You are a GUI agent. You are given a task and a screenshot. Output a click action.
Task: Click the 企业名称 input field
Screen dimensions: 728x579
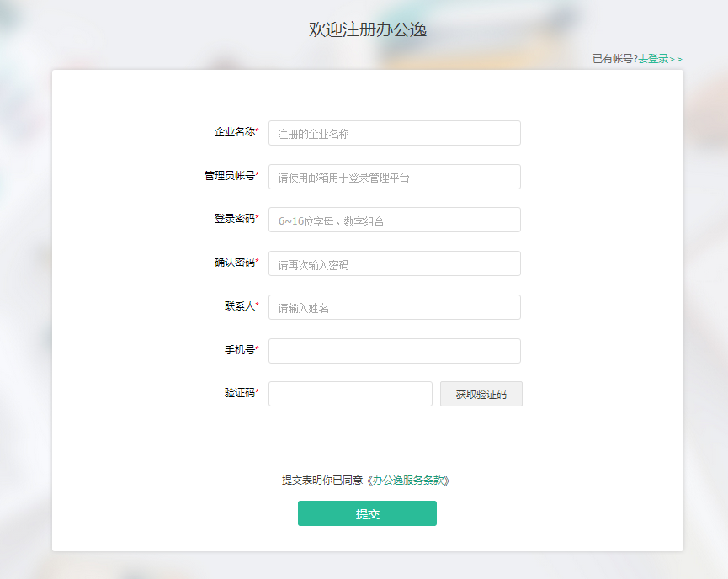click(394, 133)
